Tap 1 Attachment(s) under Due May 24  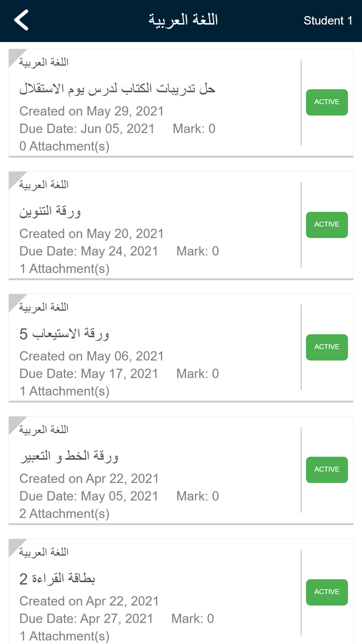click(x=64, y=269)
